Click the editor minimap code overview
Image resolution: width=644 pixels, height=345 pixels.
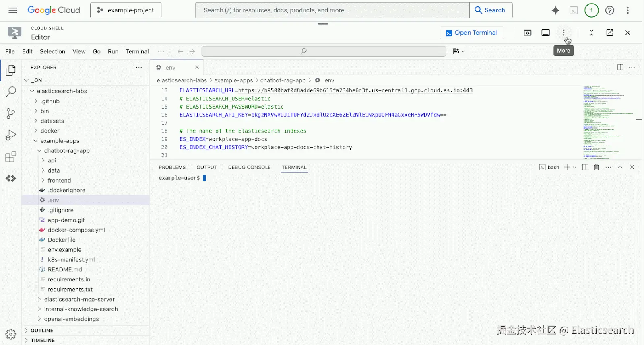point(608,122)
